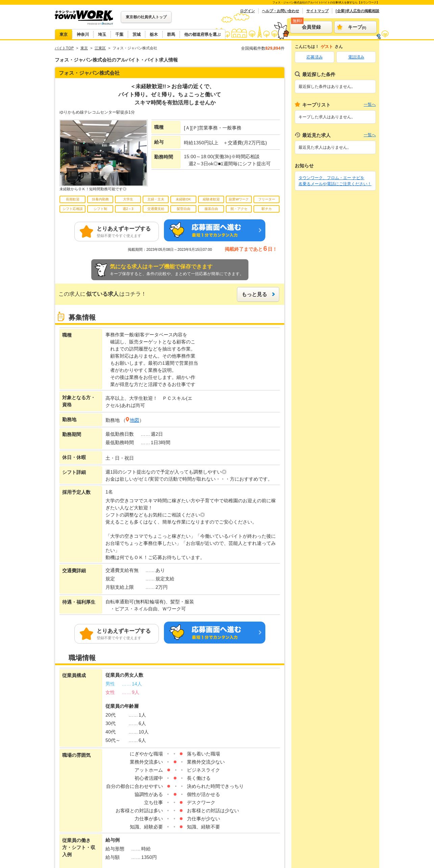Select the 扶養内勤務 tag
Image resolution: width=434 pixels, height=868 pixels.
click(x=100, y=199)
